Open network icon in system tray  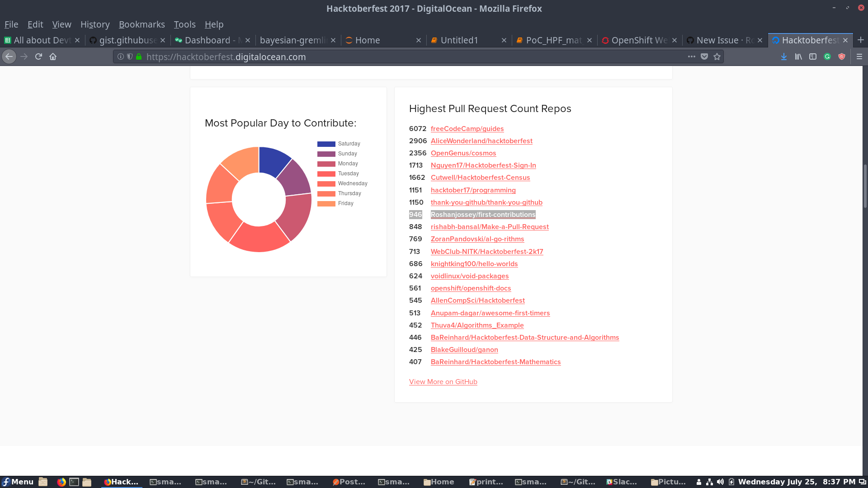point(709,482)
